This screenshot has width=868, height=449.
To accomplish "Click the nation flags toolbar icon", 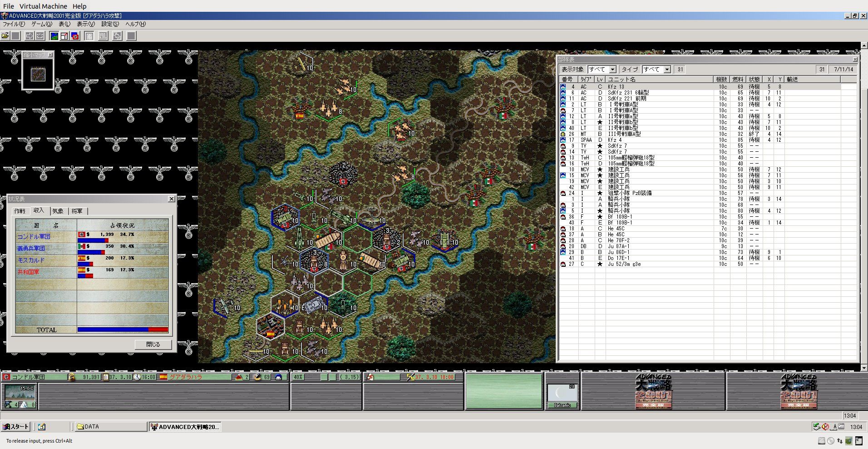I will click(75, 36).
